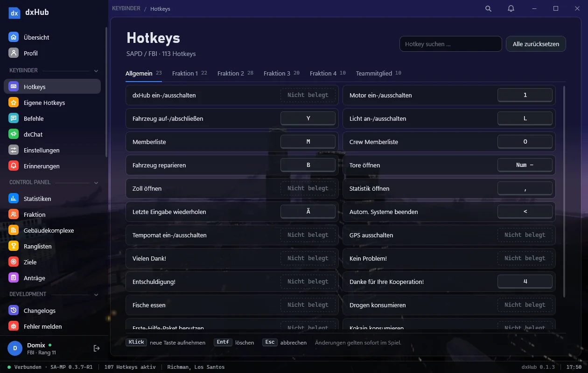Collapse the KEYBINDER sidebar section
The height and width of the screenshot is (373, 588).
click(96, 71)
